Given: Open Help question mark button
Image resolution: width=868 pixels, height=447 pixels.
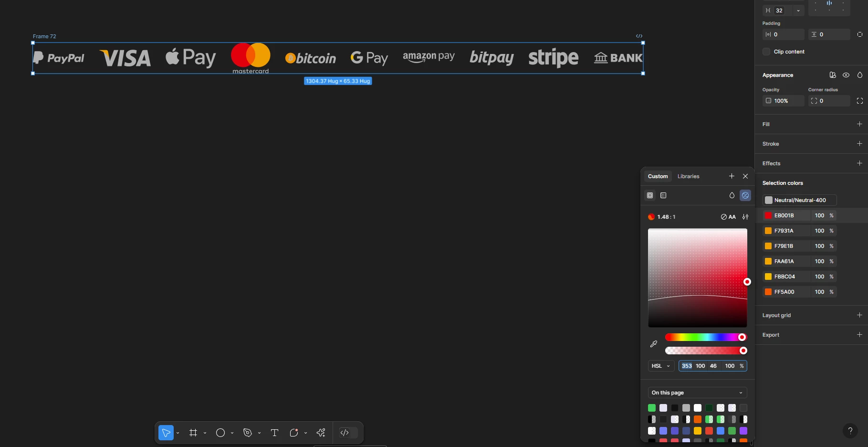Looking at the screenshot, I should click(x=850, y=431).
